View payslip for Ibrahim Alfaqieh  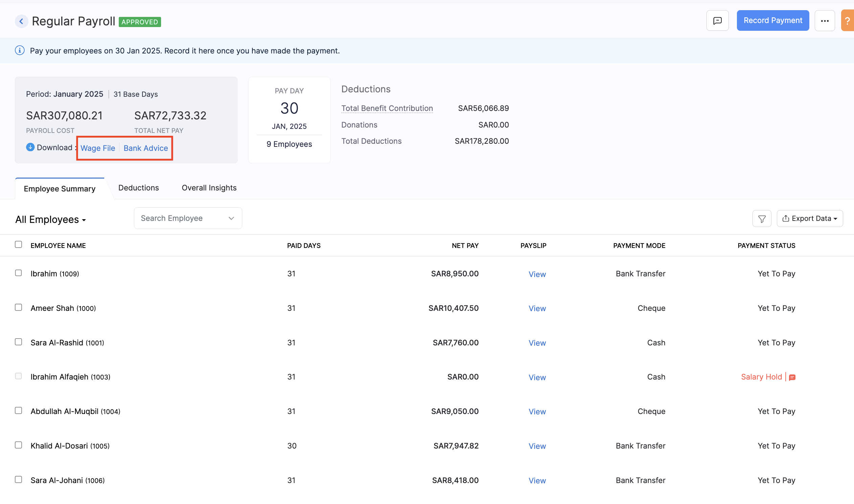(536, 377)
